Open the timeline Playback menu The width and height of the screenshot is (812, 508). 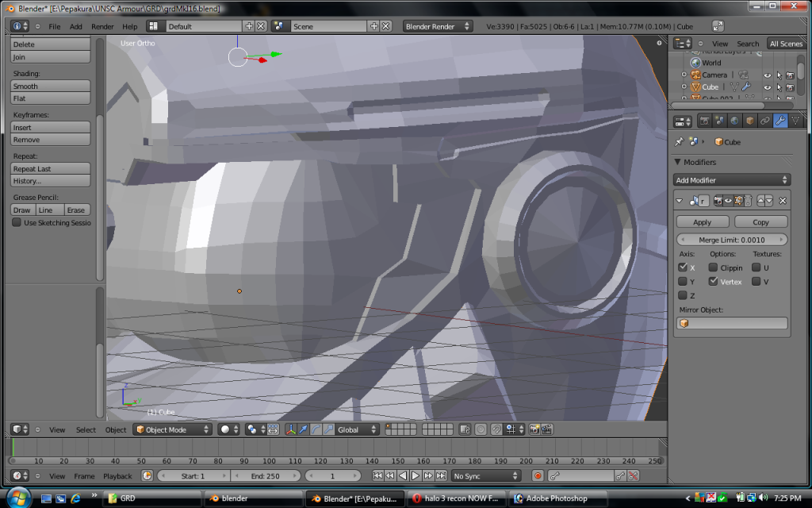pyautogui.click(x=117, y=476)
